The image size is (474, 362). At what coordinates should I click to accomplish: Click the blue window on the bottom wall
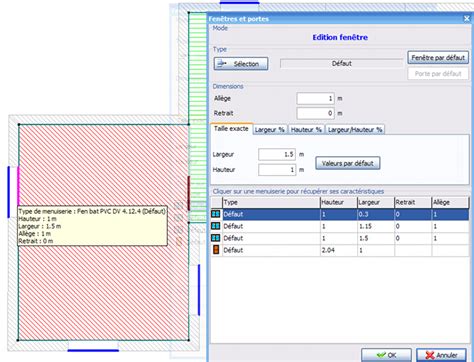tap(93, 350)
